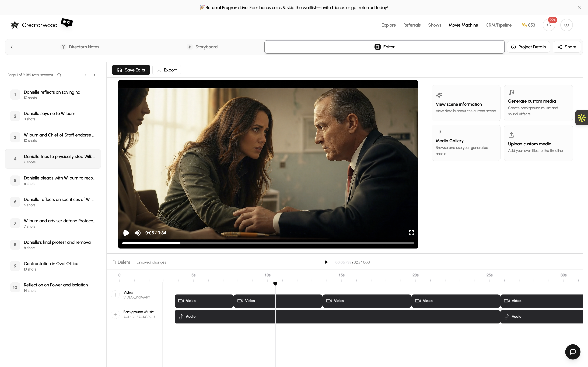Play the video in the preview player
Screen dimensions: 588x367
click(x=126, y=233)
